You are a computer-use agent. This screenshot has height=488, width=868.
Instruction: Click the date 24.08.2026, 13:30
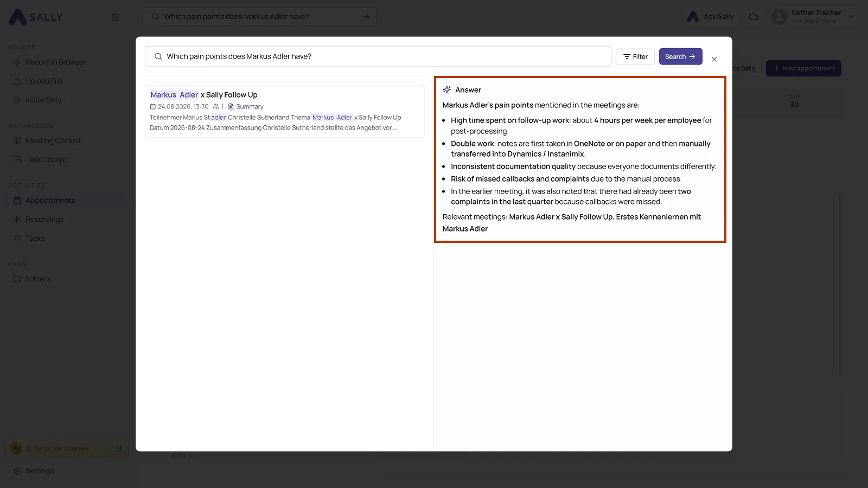(x=183, y=106)
